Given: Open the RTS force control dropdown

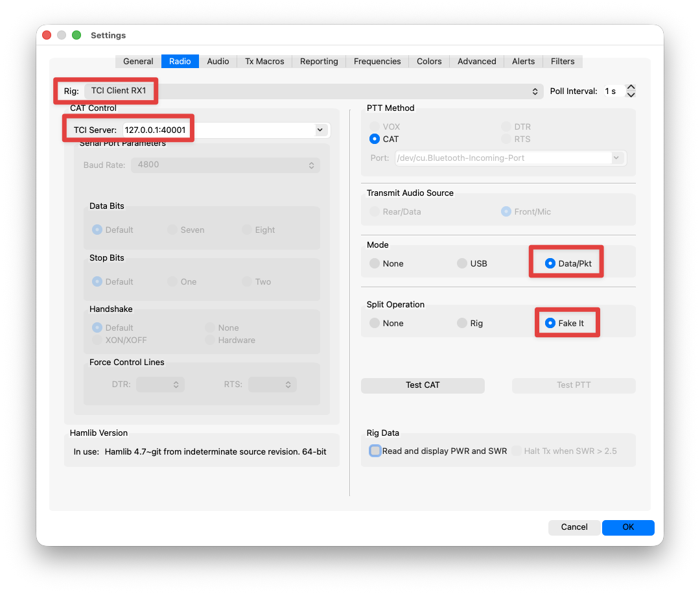Looking at the screenshot, I should 272,385.
